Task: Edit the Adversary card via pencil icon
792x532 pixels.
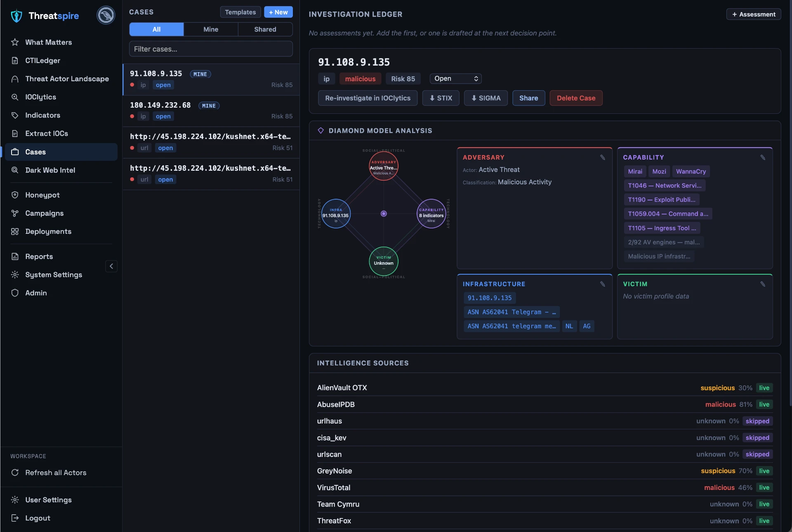Action: click(602, 158)
